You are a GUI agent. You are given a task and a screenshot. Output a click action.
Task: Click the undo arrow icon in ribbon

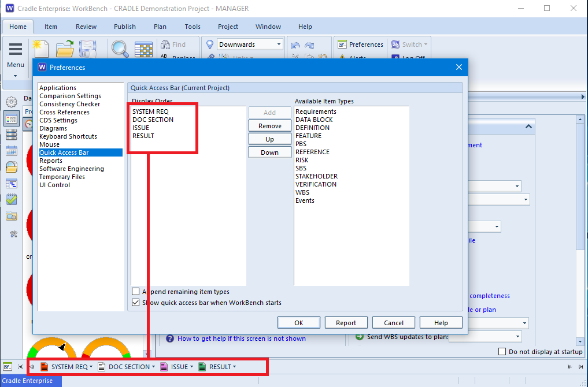(x=295, y=45)
